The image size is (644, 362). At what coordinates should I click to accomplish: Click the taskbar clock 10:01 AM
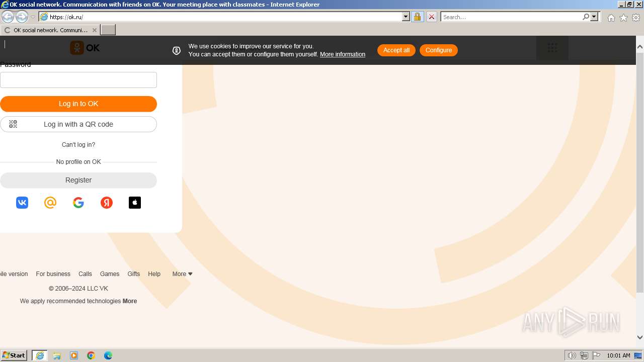pos(618,355)
